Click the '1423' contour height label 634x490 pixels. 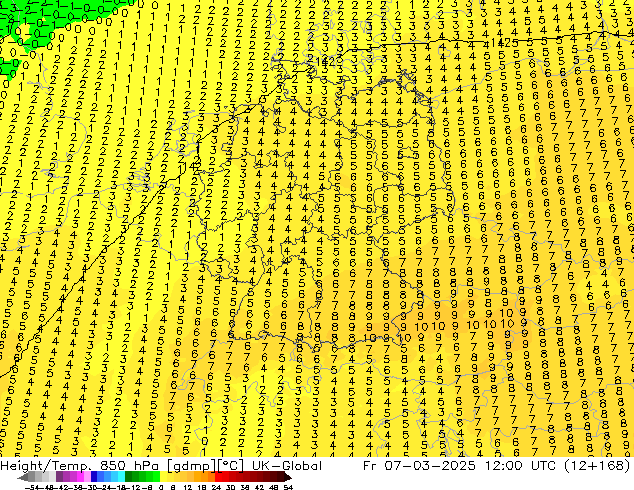328,61
